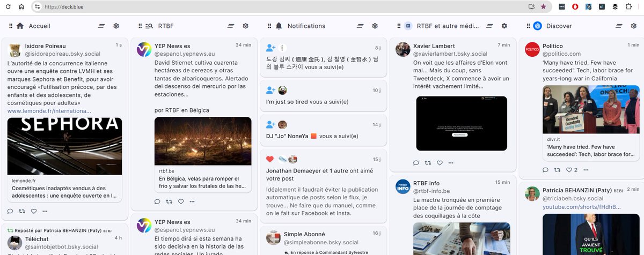Open the Notifications column title
Image resolution: width=644 pixels, height=255 pixels.
(x=306, y=26)
